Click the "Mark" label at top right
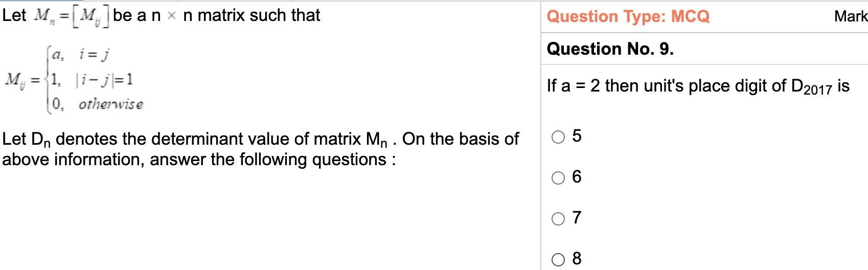868x270 pixels. click(x=851, y=16)
